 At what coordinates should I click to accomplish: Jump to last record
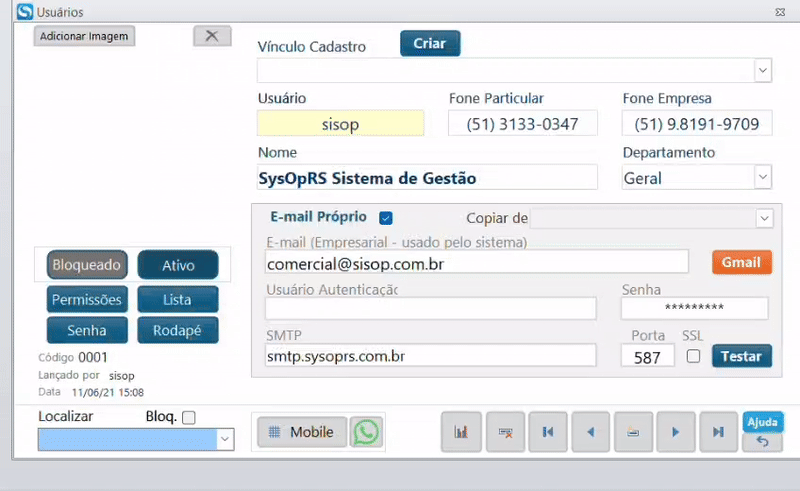pyautogui.click(x=718, y=432)
